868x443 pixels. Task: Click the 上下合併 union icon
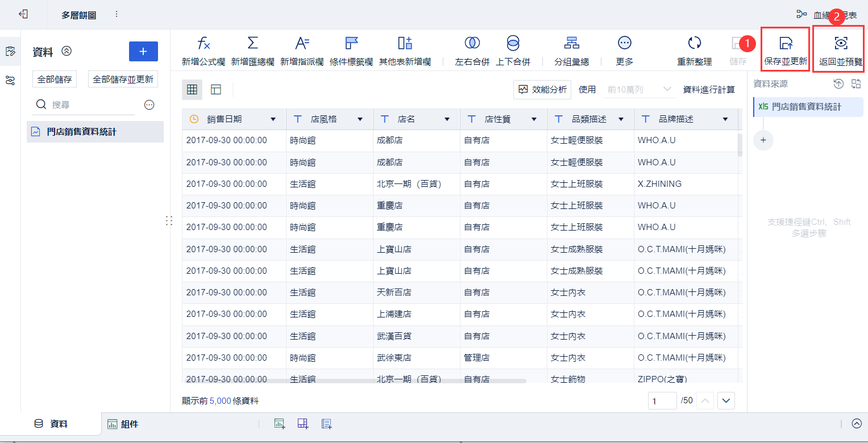point(513,44)
